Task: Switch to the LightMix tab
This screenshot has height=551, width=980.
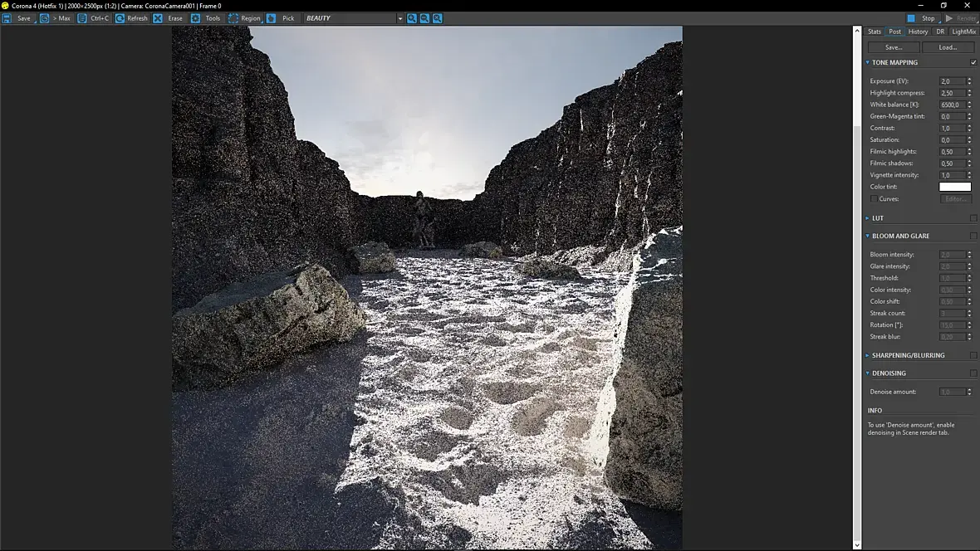Action: coord(963,32)
